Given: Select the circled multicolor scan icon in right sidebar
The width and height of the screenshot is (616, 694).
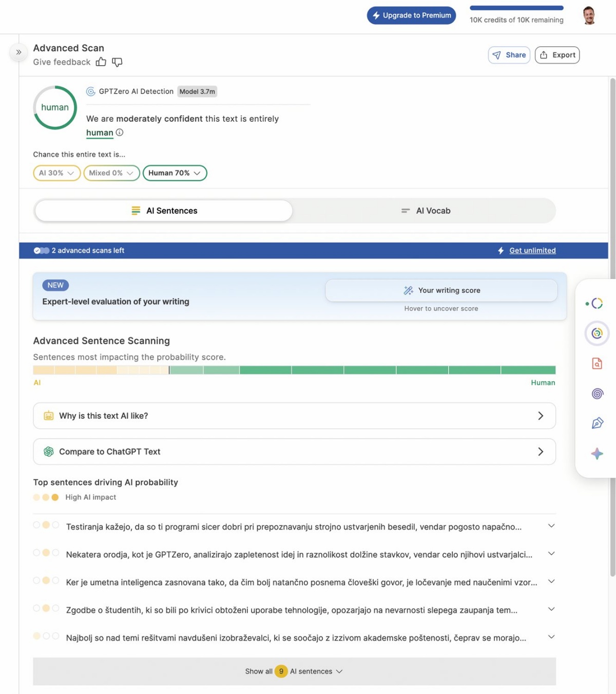Looking at the screenshot, I should (x=597, y=333).
